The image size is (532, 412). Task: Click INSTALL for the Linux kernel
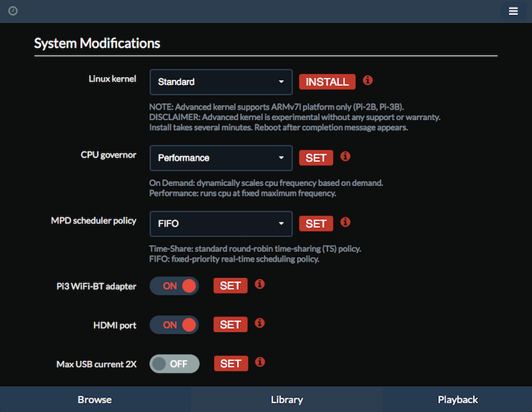[x=327, y=82]
